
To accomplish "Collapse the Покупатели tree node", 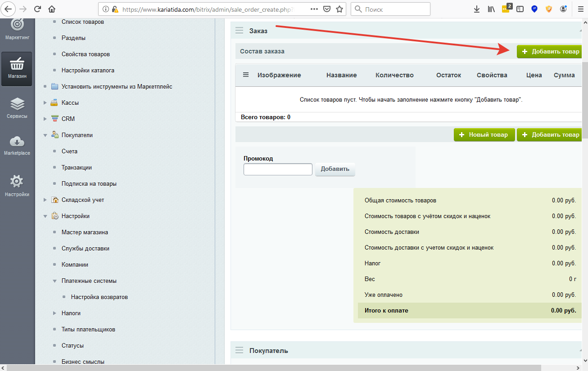I will click(45, 135).
